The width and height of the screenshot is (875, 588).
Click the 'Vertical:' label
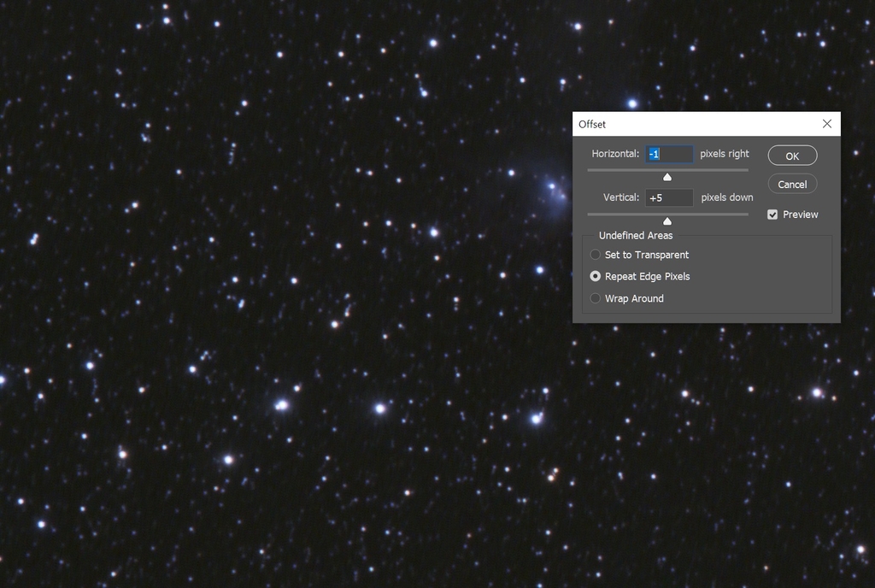pos(620,197)
